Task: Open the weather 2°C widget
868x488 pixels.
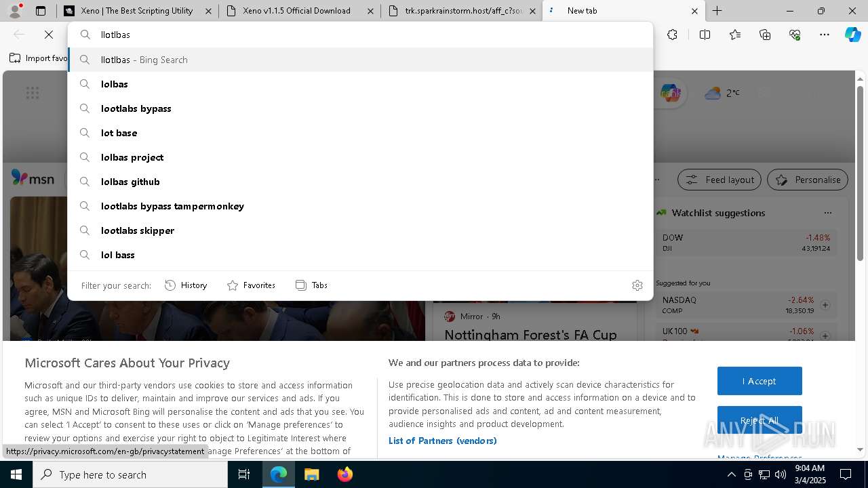Action: [722, 93]
